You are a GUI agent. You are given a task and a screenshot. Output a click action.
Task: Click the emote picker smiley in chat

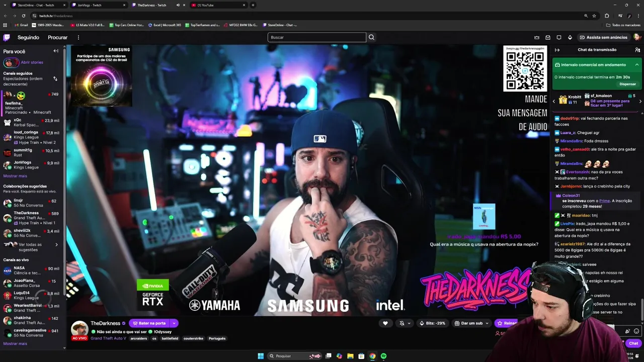pyautogui.click(x=636, y=331)
